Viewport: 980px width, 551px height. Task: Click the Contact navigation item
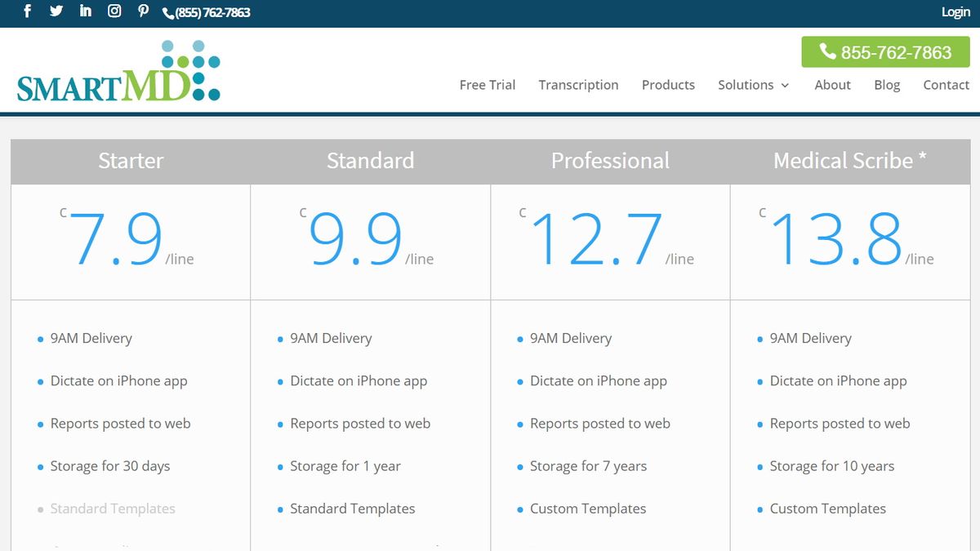(946, 85)
